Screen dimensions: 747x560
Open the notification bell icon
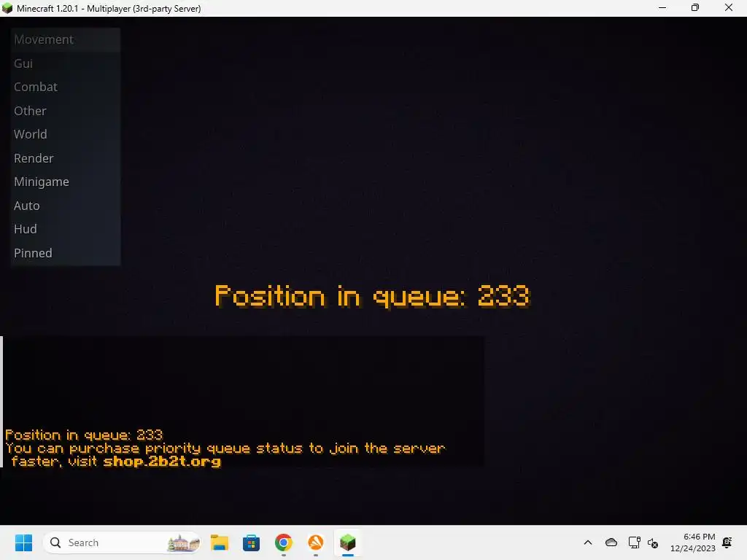[727, 542]
